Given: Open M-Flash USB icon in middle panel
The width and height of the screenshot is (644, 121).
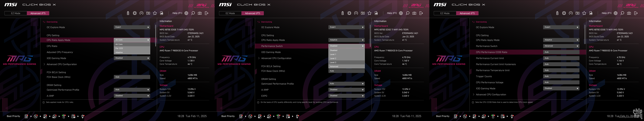Looking at the screenshot, I should point(343,13).
